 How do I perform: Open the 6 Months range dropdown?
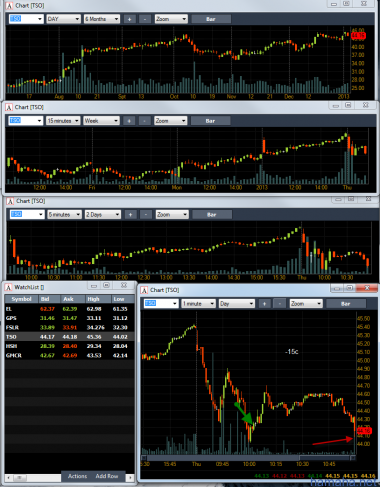tap(102, 19)
